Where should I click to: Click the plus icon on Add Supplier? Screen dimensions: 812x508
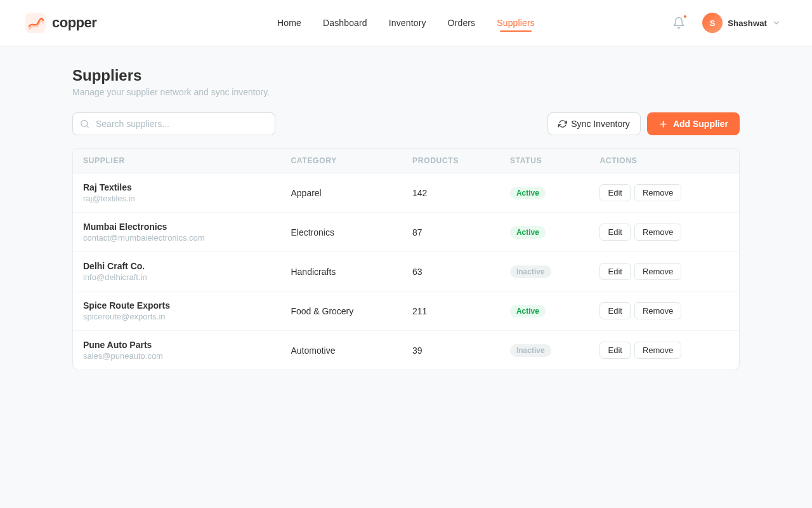pos(664,124)
